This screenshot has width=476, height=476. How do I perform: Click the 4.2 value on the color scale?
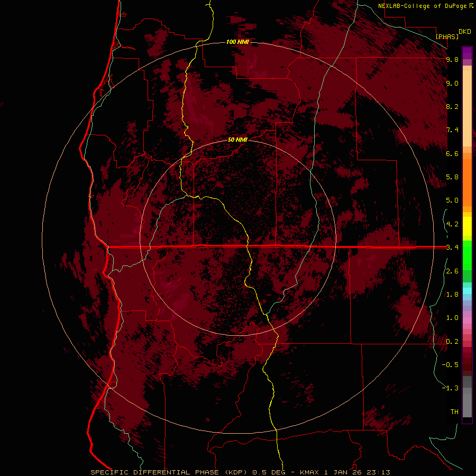click(x=452, y=224)
